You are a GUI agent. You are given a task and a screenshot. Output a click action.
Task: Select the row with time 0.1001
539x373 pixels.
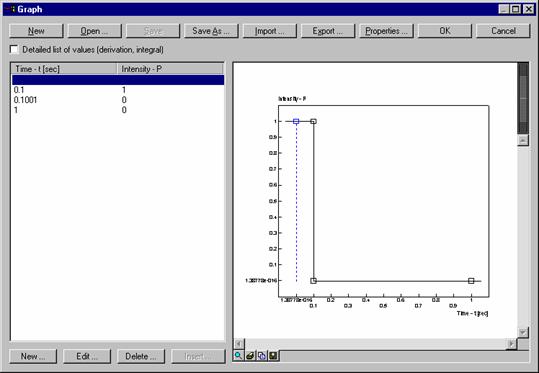[x=118, y=100]
